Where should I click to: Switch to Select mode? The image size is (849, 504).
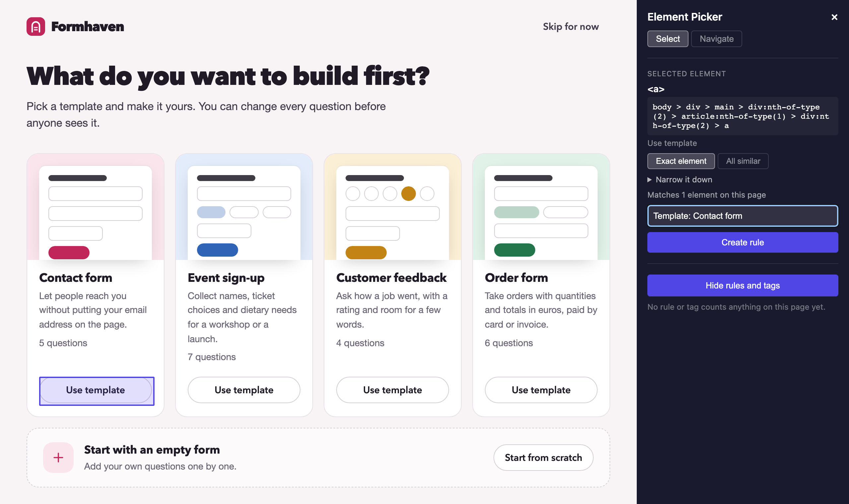[668, 39]
